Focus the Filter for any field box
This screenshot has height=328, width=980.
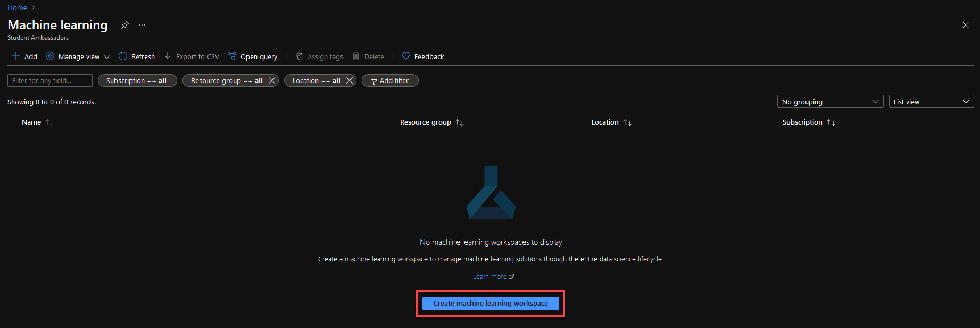50,80
